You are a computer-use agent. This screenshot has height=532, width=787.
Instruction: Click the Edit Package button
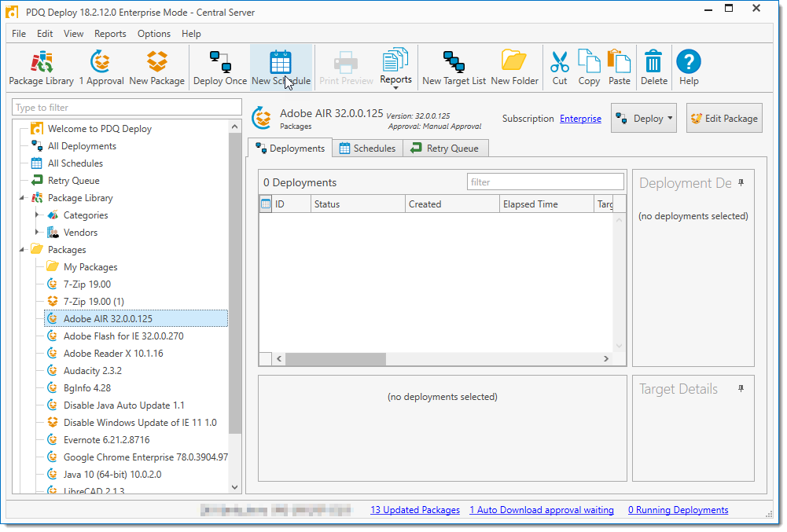pos(724,119)
